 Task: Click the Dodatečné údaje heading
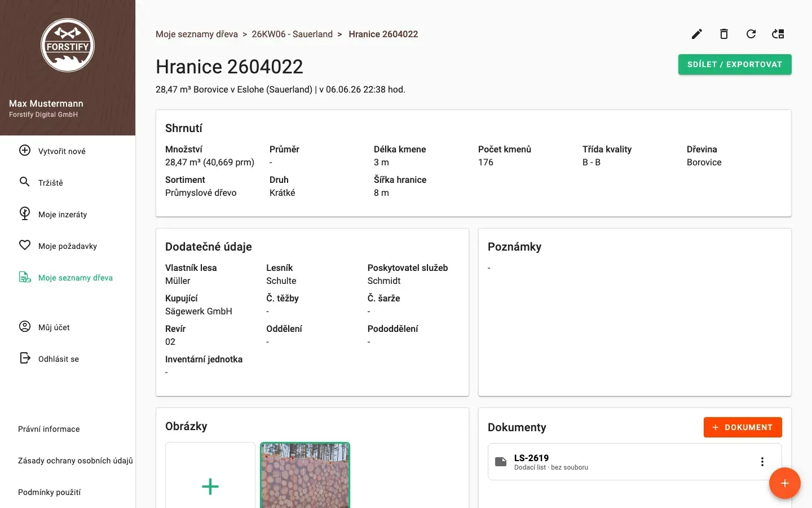pyautogui.click(x=209, y=247)
